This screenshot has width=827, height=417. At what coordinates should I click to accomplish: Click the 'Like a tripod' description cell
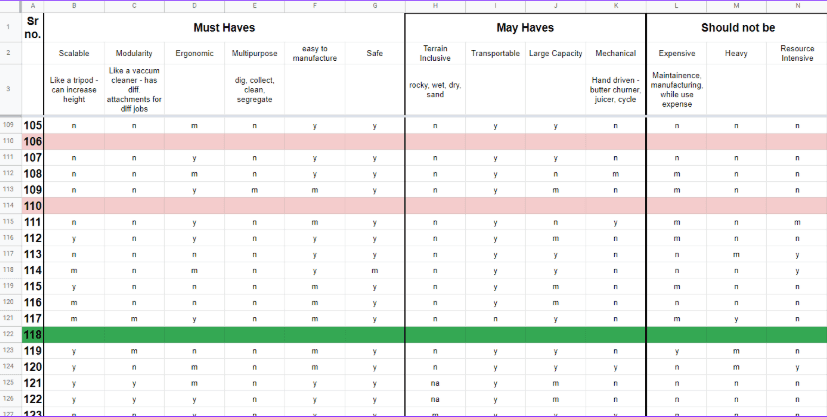pyautogui.click(x=74, y=90)
